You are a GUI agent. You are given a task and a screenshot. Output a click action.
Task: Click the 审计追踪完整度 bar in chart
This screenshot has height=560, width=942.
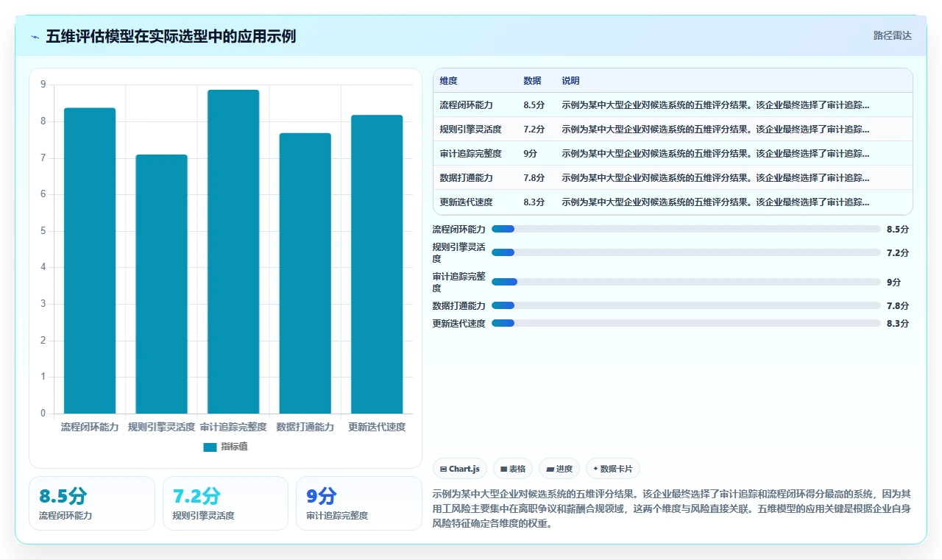pyautogui.click(x=233, y=252)
